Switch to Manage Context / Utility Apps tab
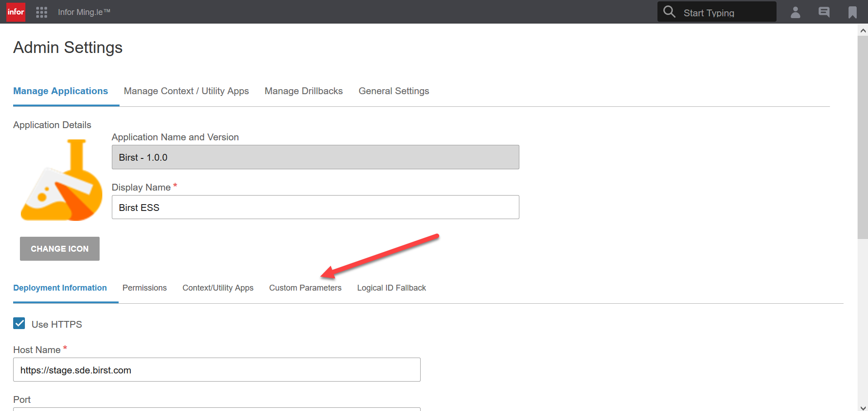The image size is (868, 411). pyautogui.click(x=187, y=91)
